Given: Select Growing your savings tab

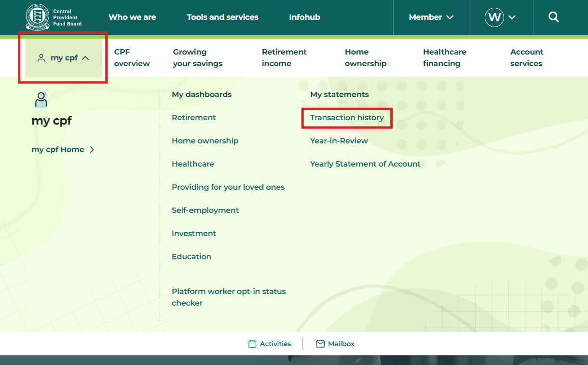Looking at the screenshot, I should [198, 57].
